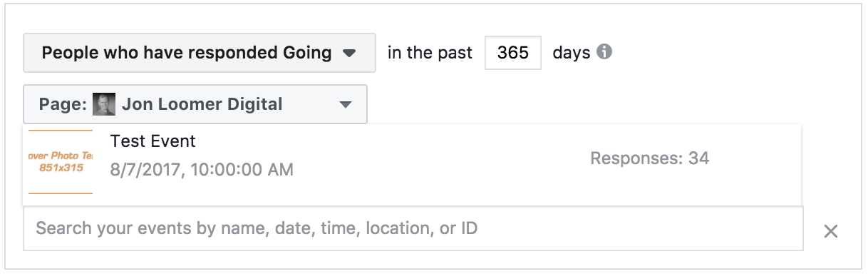
Task: Open the People who have responded Going dropdown
Action: (200, 52)
